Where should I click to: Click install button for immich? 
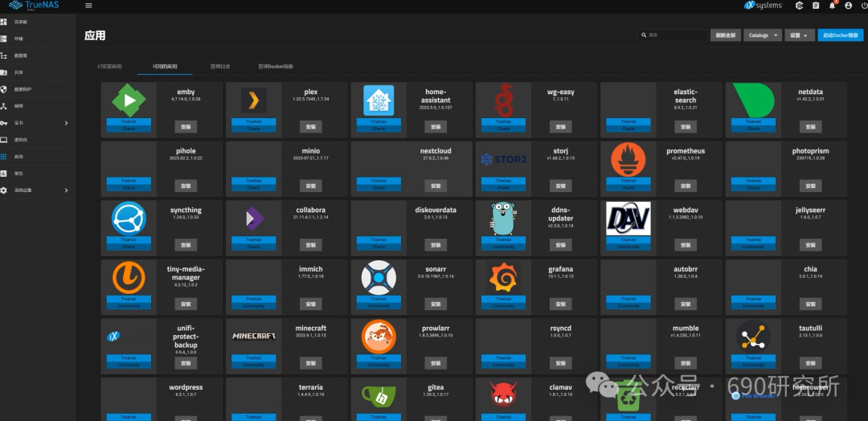[310, 304]
